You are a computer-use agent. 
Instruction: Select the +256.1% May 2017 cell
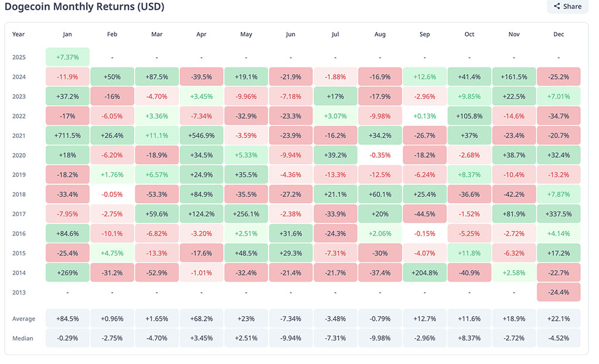click(246, 214)
